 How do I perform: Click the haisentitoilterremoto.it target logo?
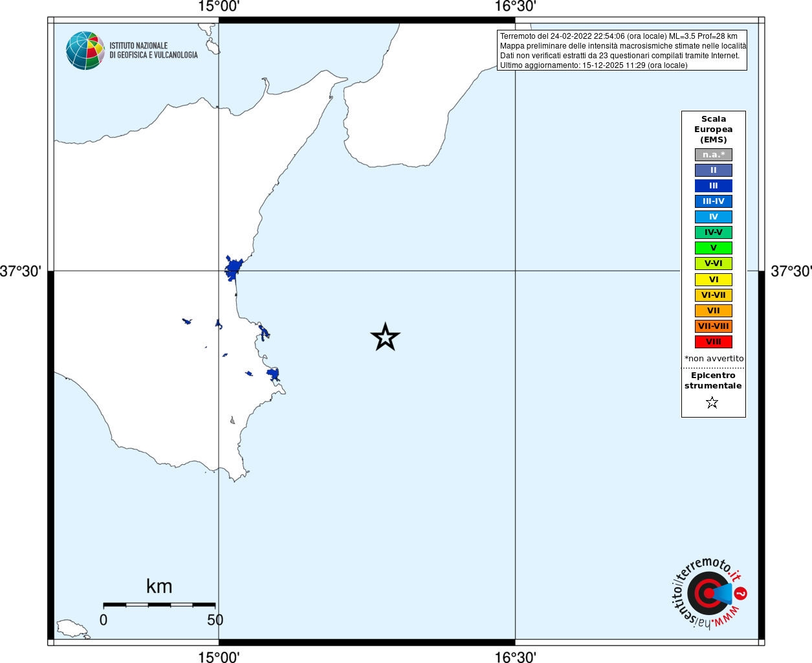pyautogui.click(x=709, y=593)
